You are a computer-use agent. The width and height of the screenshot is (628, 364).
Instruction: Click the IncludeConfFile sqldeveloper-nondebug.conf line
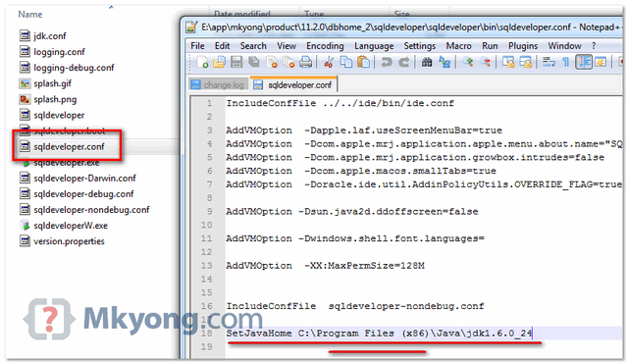pyautogui.click(x=355, y=306)
